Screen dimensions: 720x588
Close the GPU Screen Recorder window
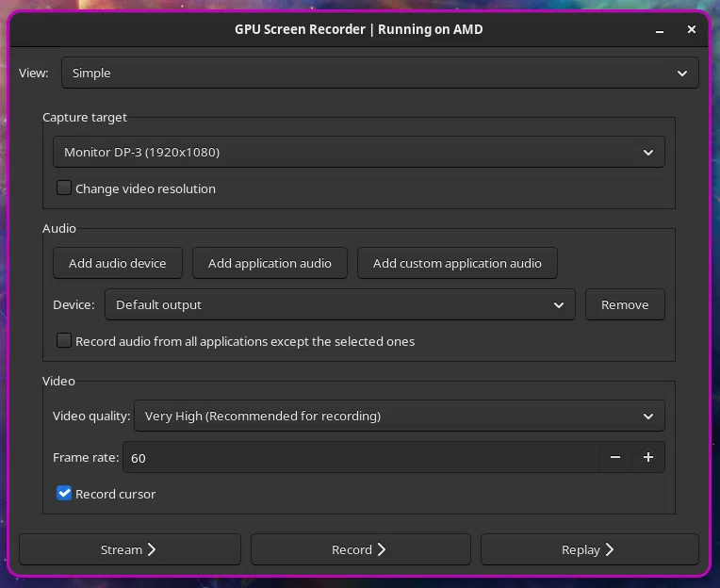[x=692, y=29]
